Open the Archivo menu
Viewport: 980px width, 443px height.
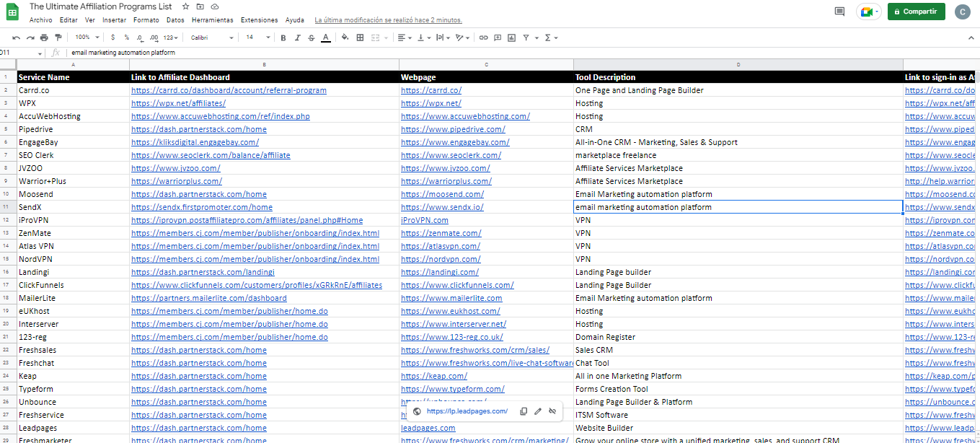40,20
